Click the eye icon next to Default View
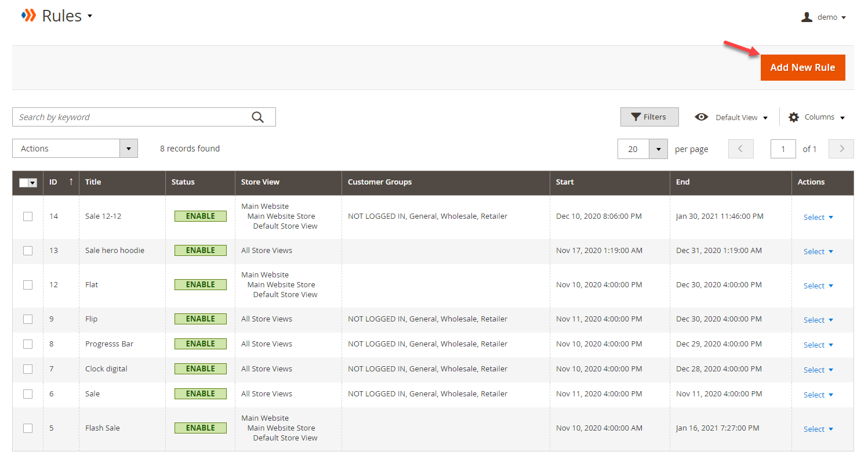Image resolution: width=868 pixels, height=466 pixels. (702, 117)
